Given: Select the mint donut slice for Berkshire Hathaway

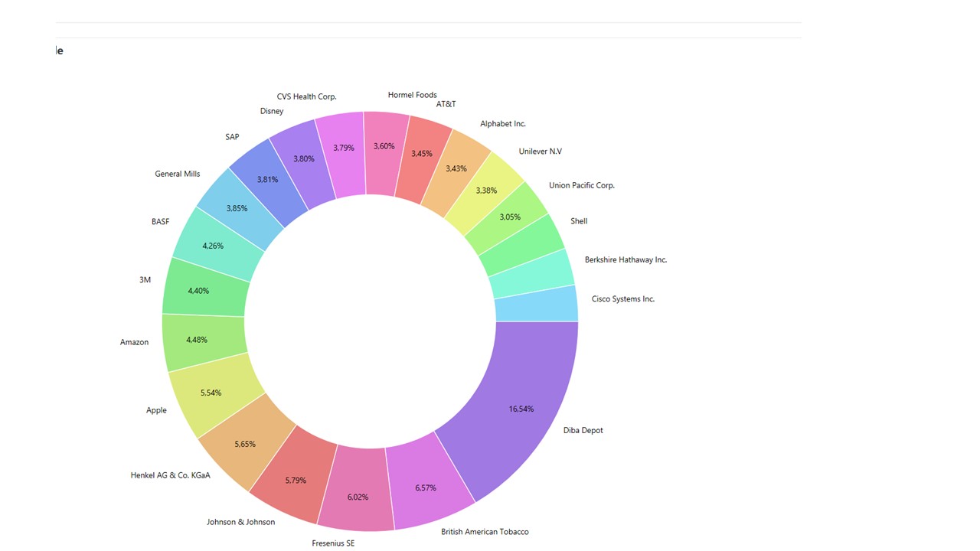Looking at the screenshot, I should [534, 274].
